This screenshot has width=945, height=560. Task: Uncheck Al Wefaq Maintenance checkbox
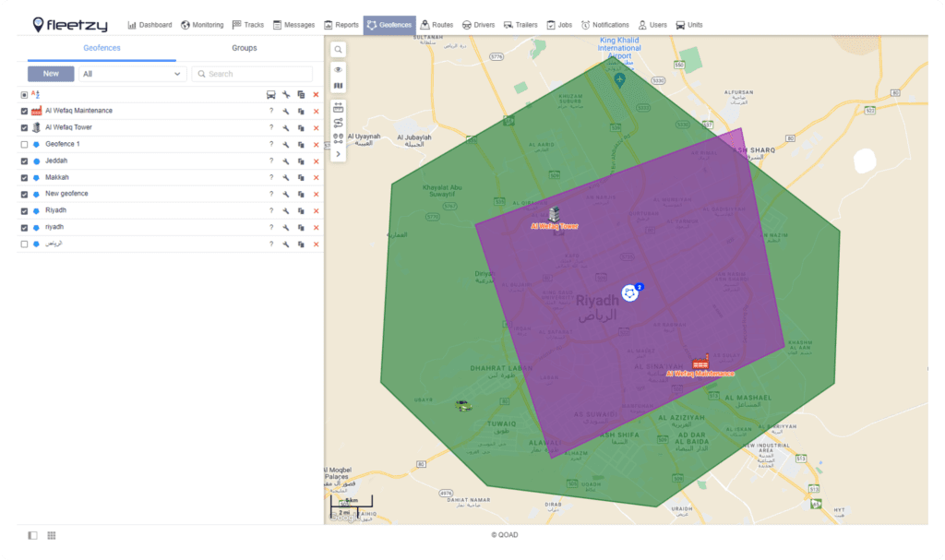[24, 111]
